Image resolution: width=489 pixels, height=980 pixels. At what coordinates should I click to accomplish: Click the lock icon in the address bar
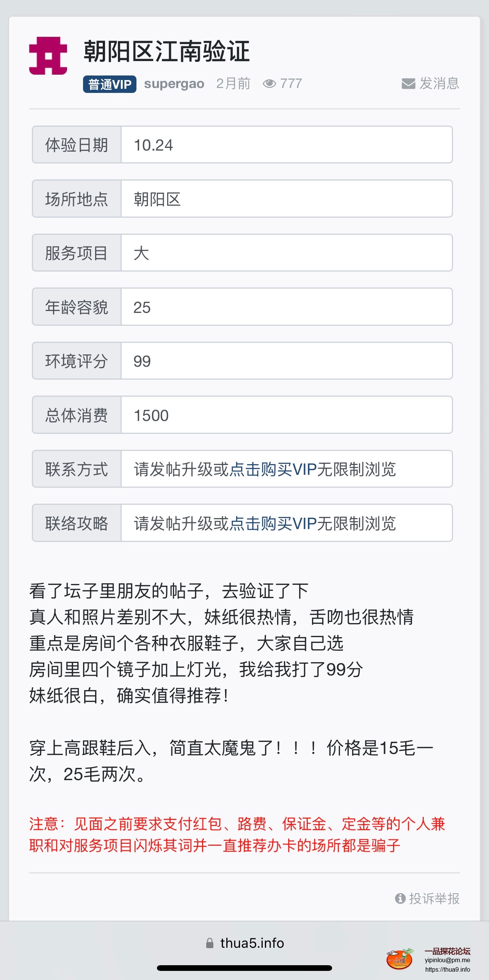[210, 943]
